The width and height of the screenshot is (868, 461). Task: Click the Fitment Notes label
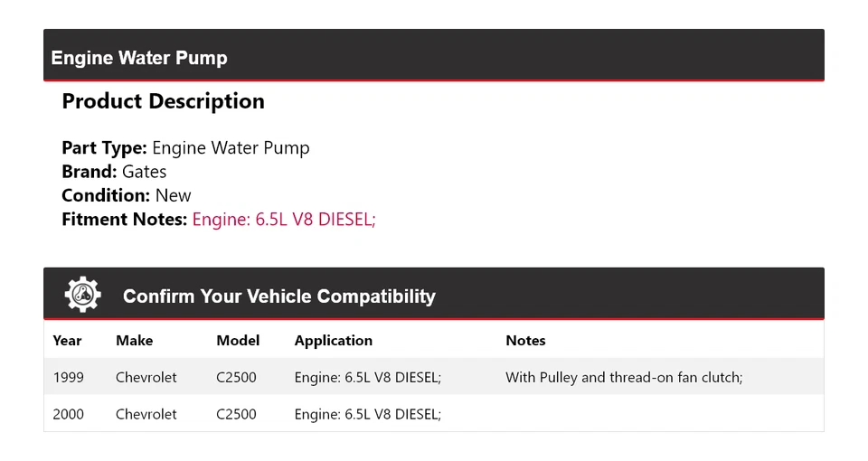coord(124,219)
